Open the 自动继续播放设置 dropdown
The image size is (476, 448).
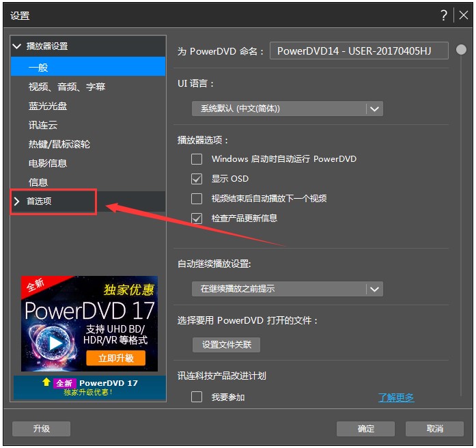click(288, 289)
